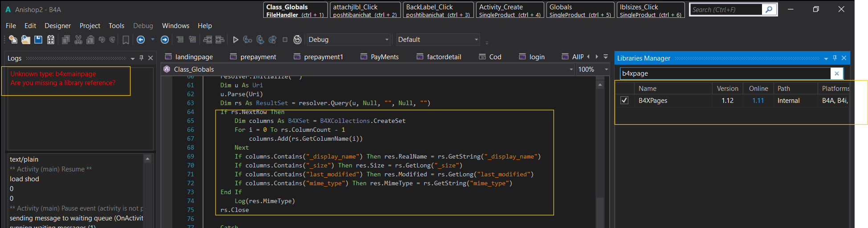The image size is (868, 228).
Task: Click the code editor scroll up arrow
Action: pos(600,85)
